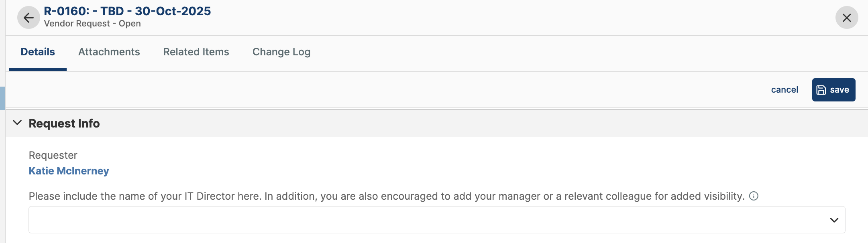This screenshot has height=243, width=868.
Task: Expand the IT Director selection dropdown chevron
Action: point(834,219)
